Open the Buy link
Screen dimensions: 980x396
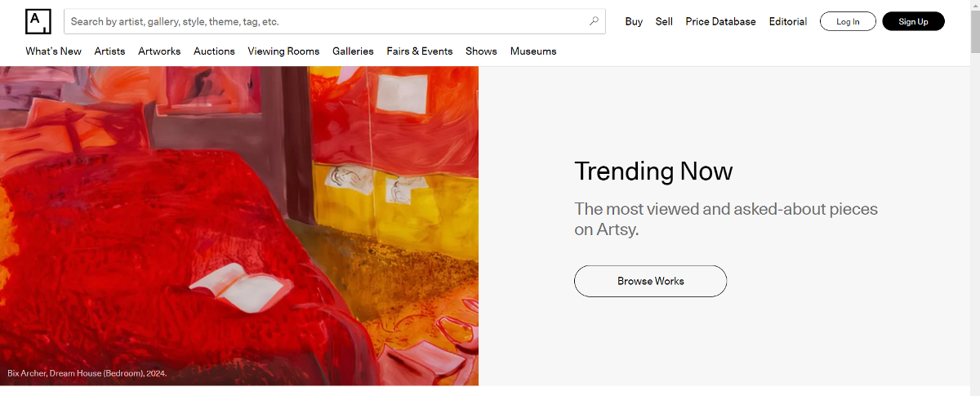click(x=634, y=22)
